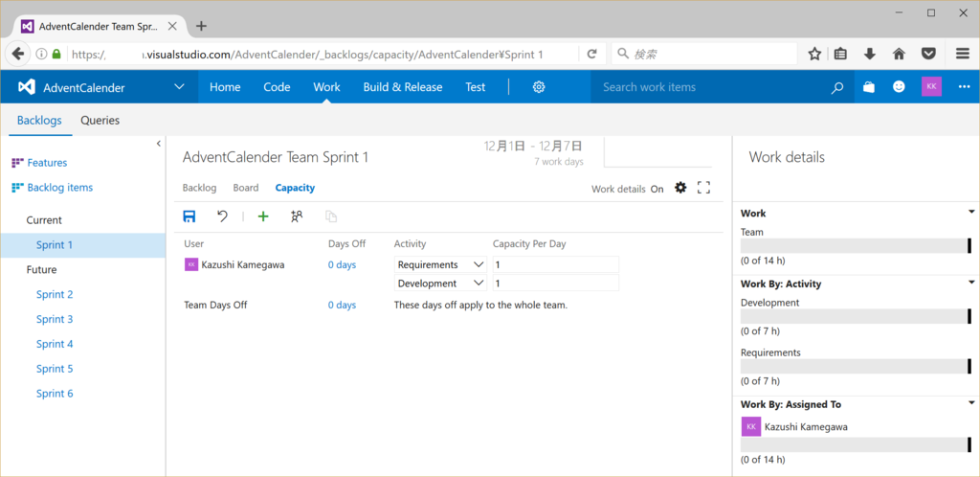Click the smiley feedback icon

coord(899,87)
